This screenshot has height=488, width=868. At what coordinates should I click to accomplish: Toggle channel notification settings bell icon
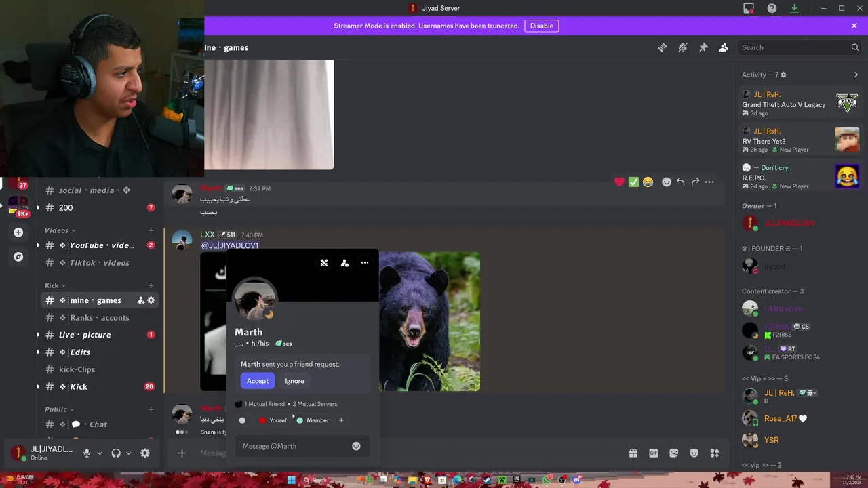683,47
